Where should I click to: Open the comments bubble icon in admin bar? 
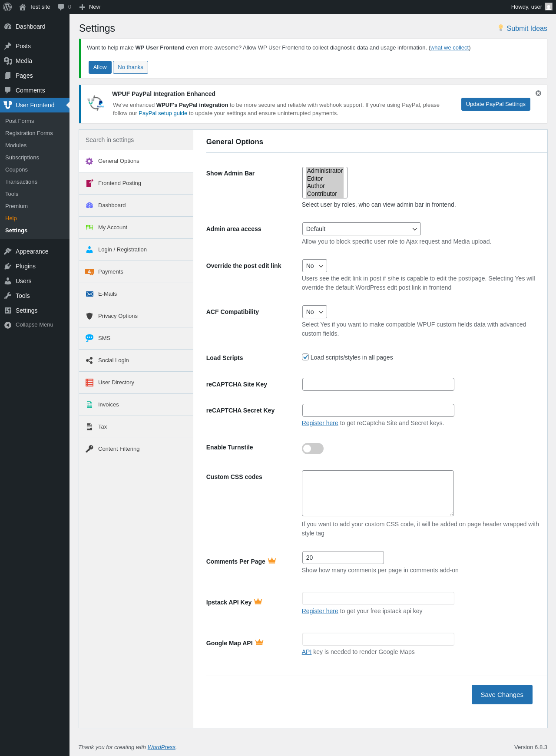coord(61,7)
